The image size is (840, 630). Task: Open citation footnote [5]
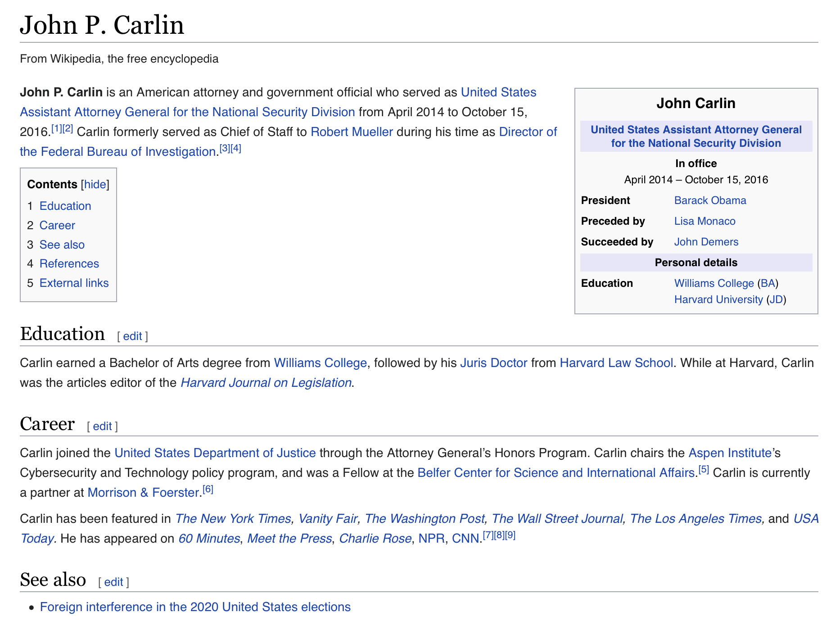(704, 469)
